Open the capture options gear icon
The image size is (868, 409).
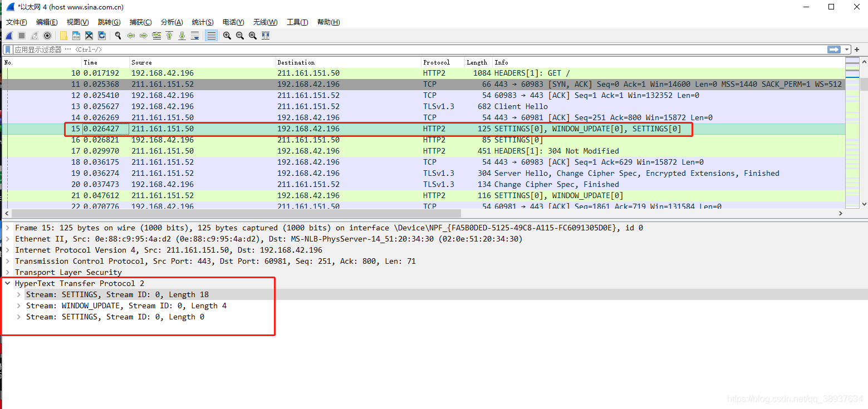pyautogui.click(x=47, y=36)
